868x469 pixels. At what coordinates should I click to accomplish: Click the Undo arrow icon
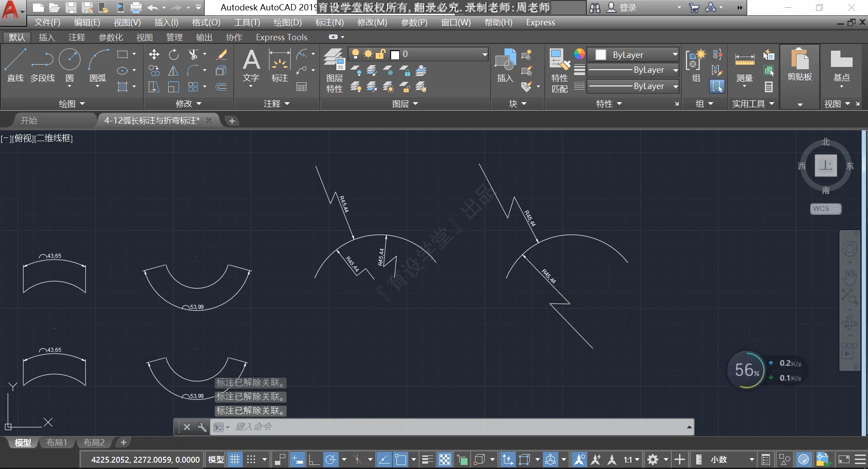[x=153, y=7]
